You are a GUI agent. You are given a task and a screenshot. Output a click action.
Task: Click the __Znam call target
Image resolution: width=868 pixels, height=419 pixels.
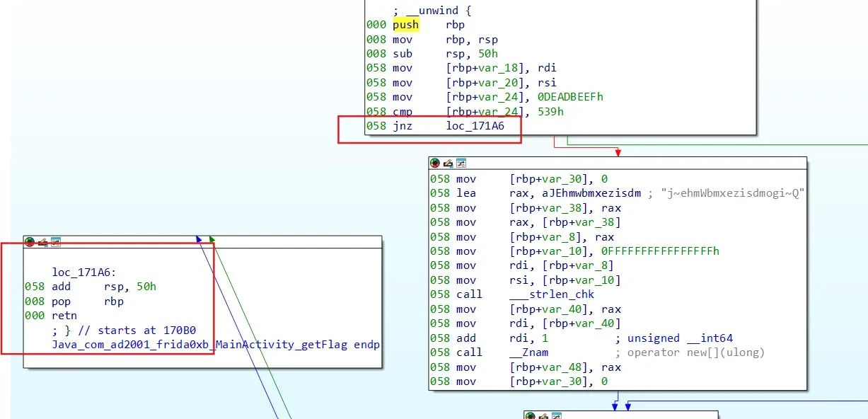coord(528,352)
